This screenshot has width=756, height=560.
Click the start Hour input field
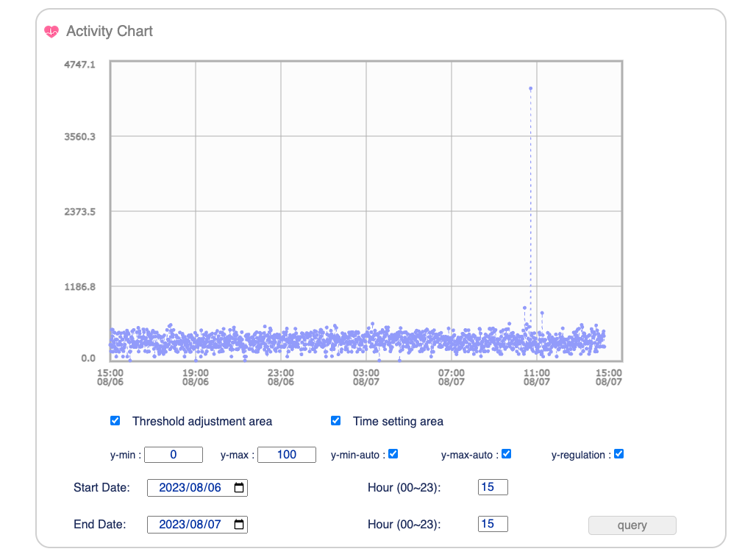coord(493,487)
